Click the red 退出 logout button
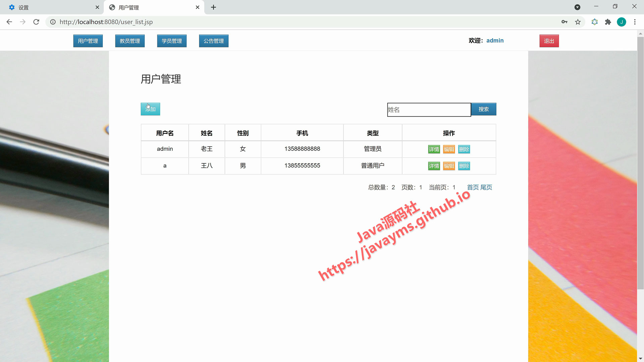This screenshot has width=644, height=362. [x=549, y=41]
